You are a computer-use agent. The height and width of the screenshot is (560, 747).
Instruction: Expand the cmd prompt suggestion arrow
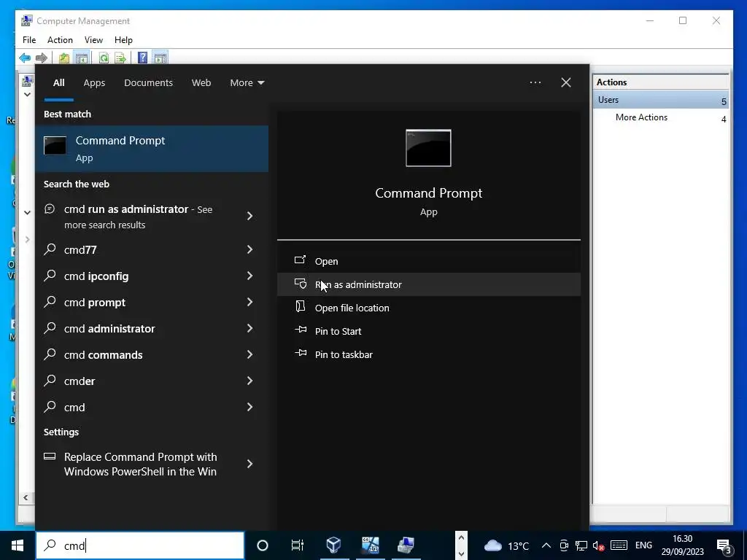tap(249, 302)
